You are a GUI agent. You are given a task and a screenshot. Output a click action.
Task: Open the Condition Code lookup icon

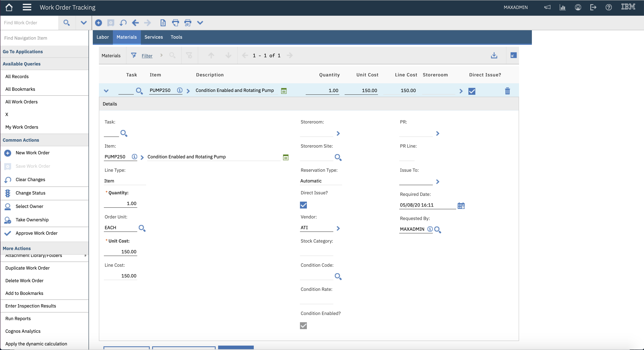[x=338, y=276]
